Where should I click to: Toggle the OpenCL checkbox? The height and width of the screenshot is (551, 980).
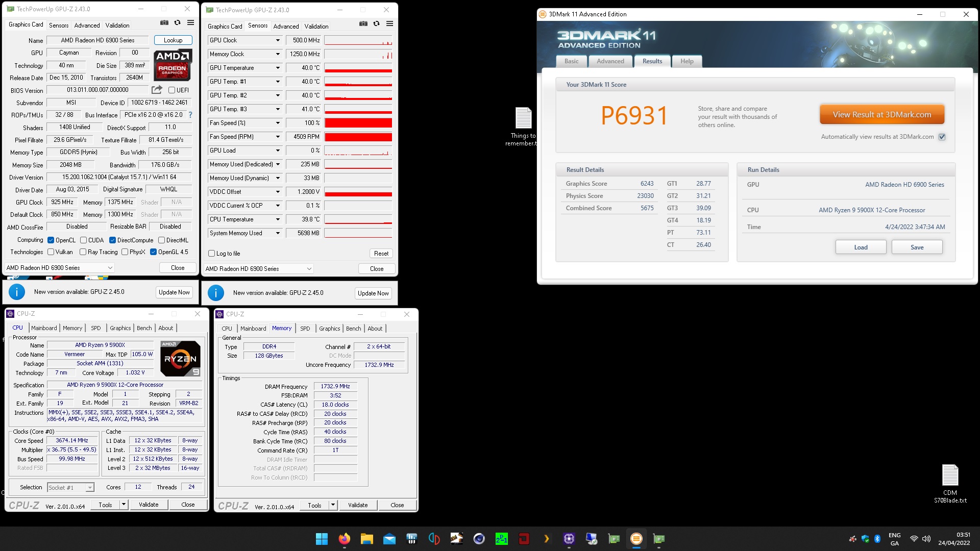(x=51, y=240)
